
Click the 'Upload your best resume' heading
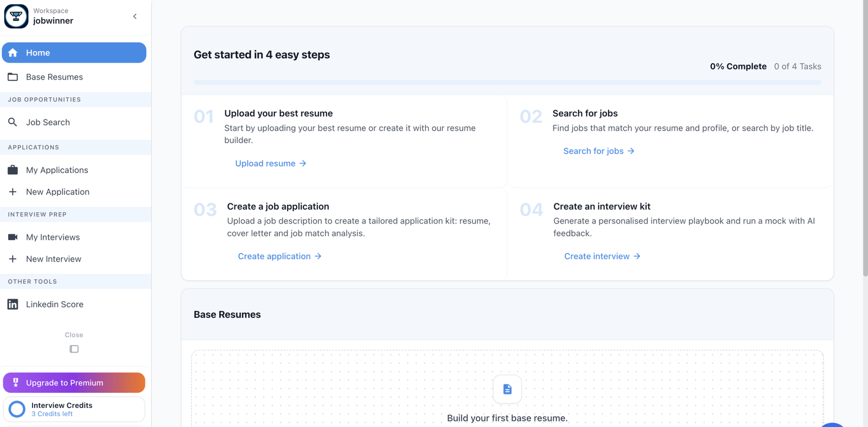click(278, 113)
